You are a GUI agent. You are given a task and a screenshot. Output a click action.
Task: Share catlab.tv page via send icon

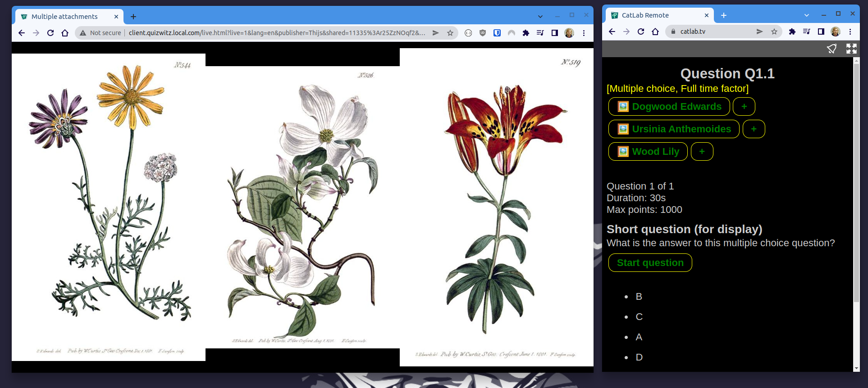click(759, 32)
